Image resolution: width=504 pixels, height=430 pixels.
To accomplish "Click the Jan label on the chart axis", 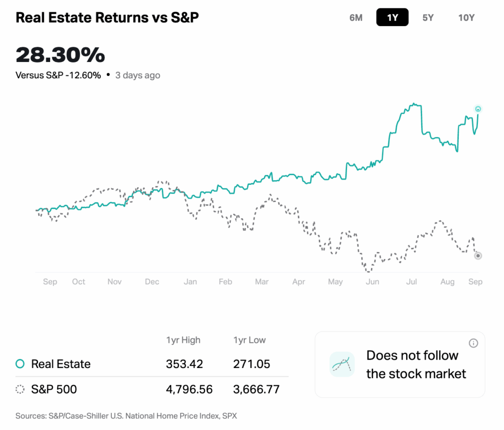I will click(190, 282).
